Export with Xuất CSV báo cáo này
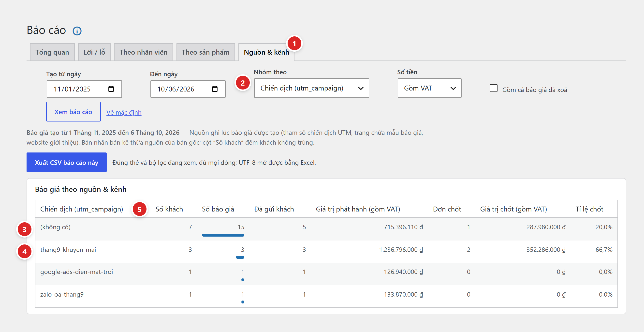Viewport: 644px width, 332px height. click(67, 162)
